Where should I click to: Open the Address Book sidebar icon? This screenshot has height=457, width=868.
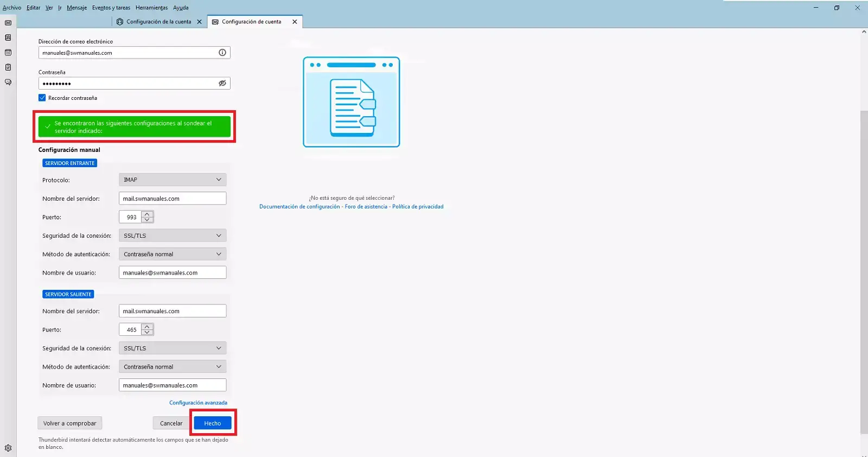coord(8,37)
